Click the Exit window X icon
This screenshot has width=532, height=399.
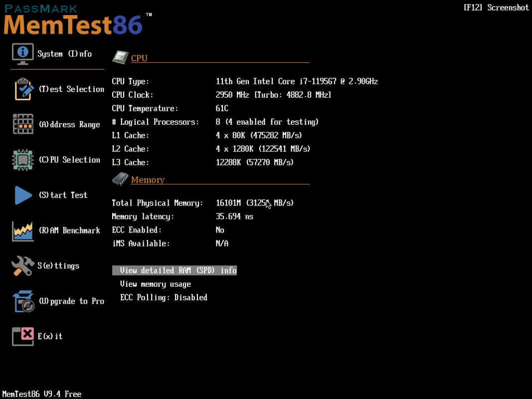23,337
